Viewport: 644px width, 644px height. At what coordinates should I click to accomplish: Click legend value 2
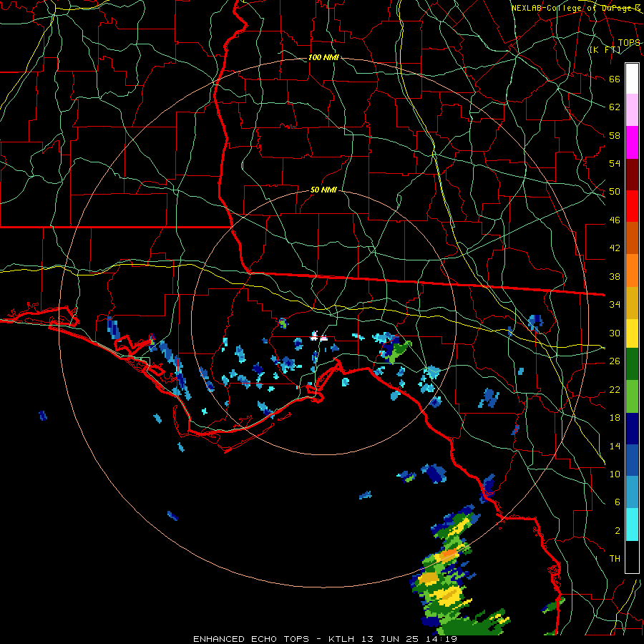(x=617, y=531)
